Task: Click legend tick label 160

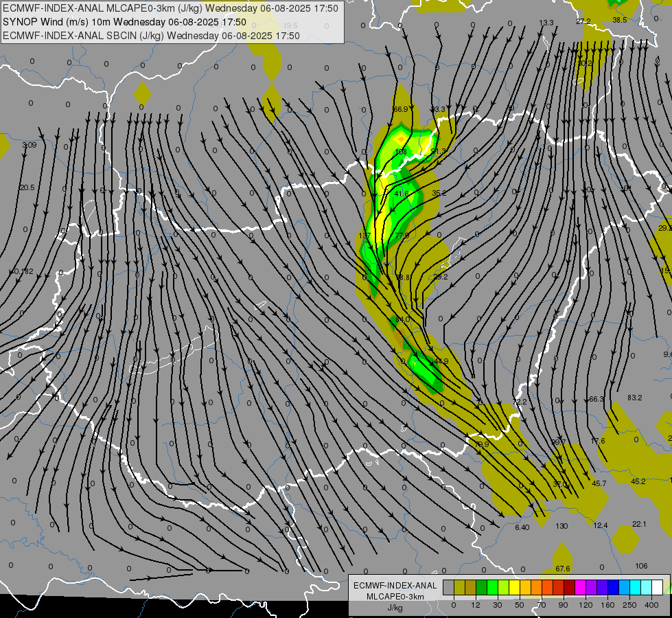Action: (x=607, y=605)
